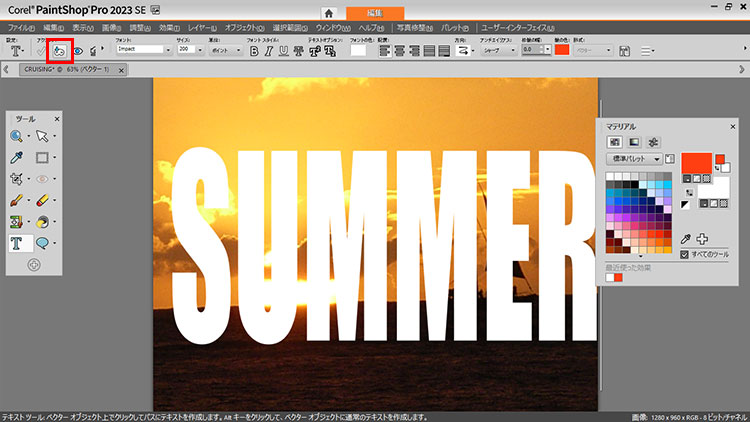This screenshot has height=422, width=750.
Task: Toggle the eye preview icon in options bar
Action: [78, 49]
